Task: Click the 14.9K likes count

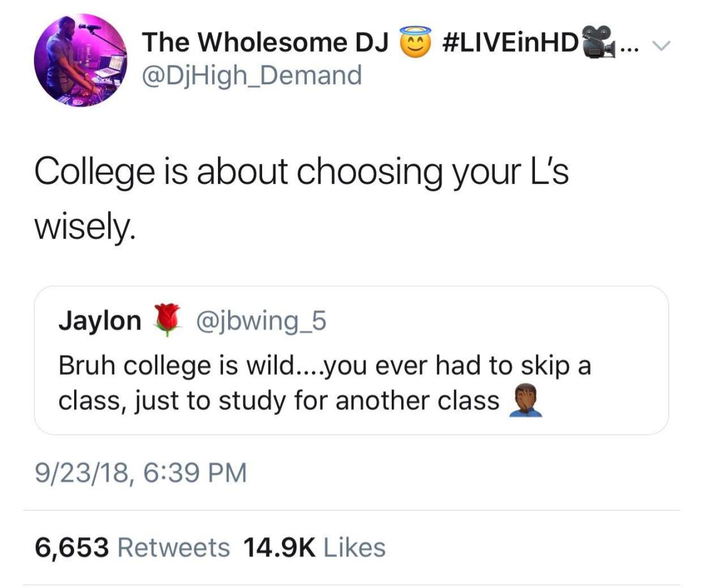Action: click(280, 548)
